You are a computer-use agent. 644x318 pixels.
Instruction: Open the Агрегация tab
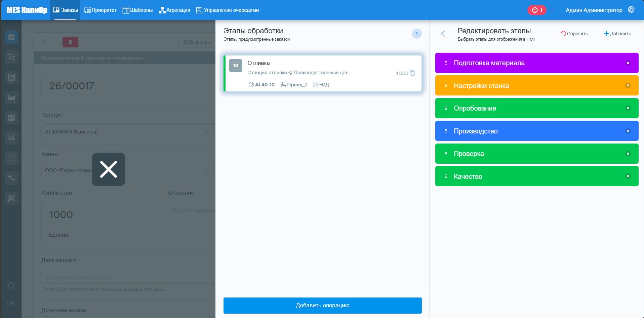tap(175, 10)
